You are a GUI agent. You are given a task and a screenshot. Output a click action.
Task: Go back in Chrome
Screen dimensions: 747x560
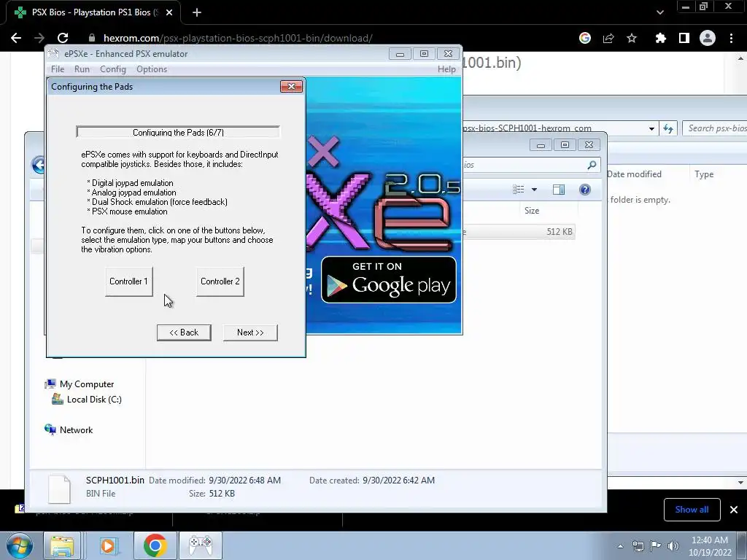[16, 38]
